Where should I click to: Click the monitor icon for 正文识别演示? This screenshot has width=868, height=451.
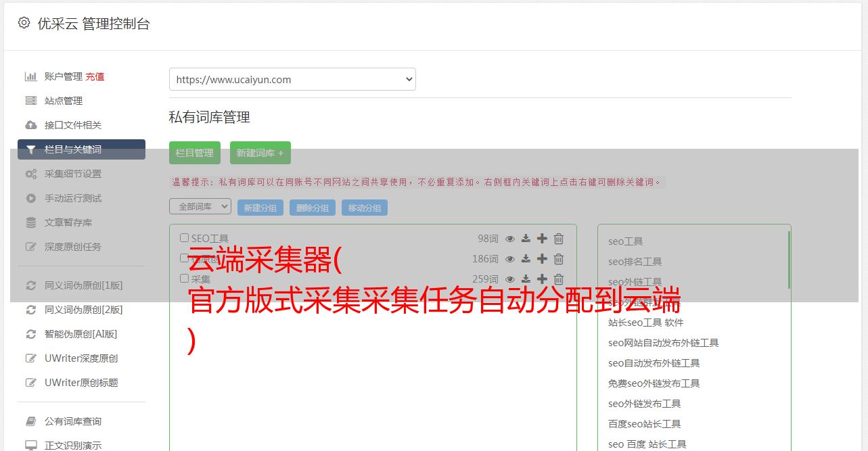click(x=31, y=446)
